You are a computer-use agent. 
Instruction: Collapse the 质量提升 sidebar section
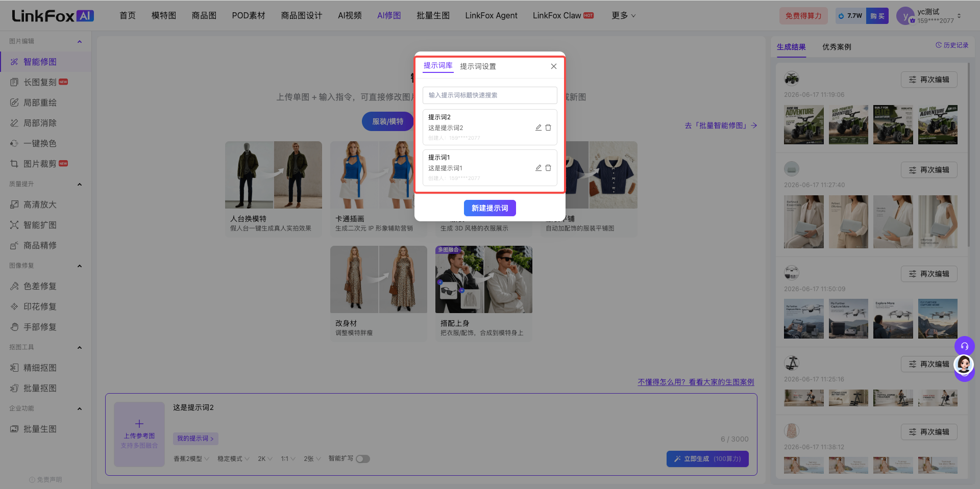tap(80, 184)
